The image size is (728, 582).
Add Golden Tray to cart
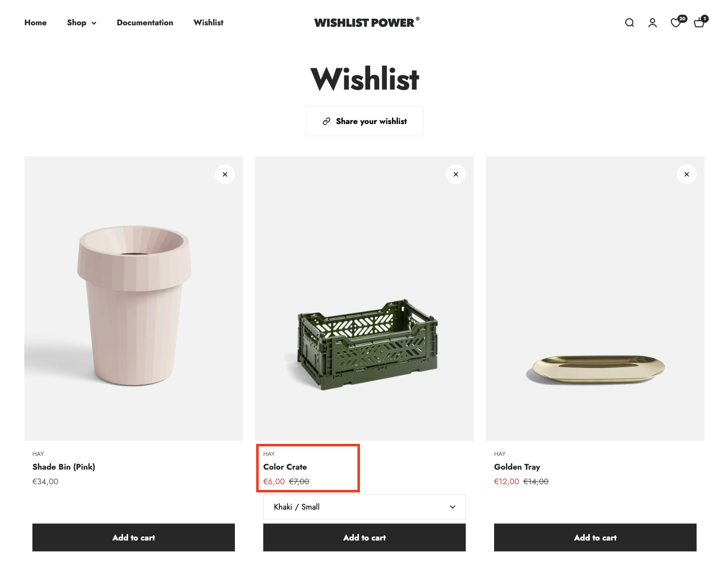click(595, 537)
